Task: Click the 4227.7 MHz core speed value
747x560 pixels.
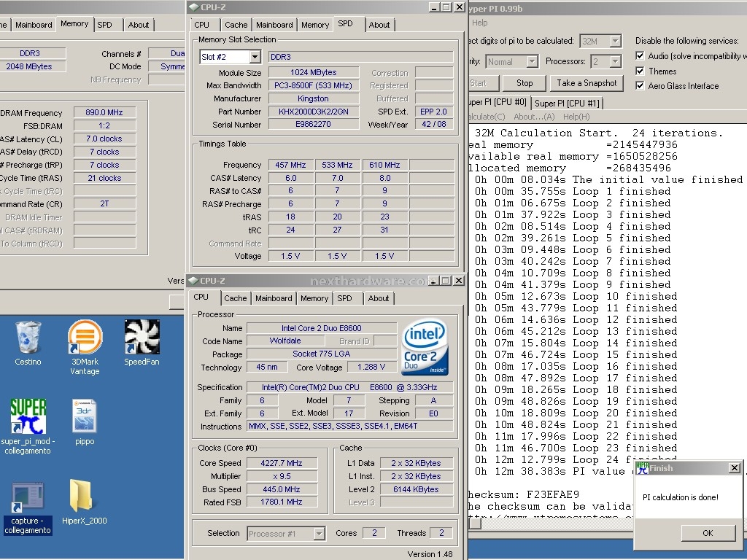Action: pos(282,463)
